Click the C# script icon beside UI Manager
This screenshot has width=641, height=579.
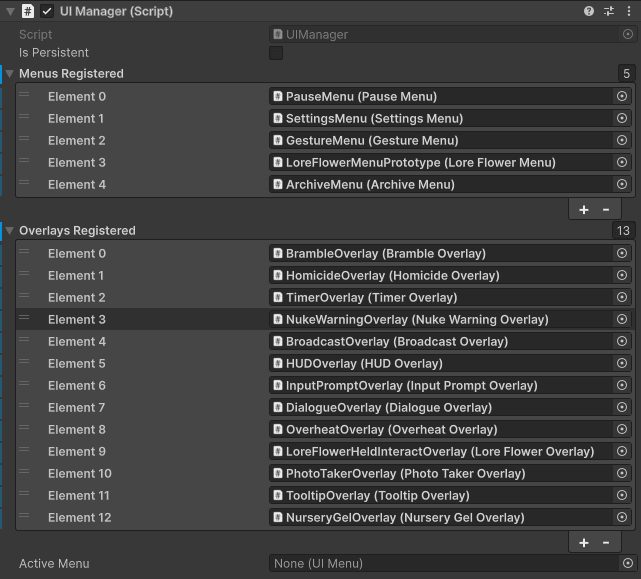27,11
